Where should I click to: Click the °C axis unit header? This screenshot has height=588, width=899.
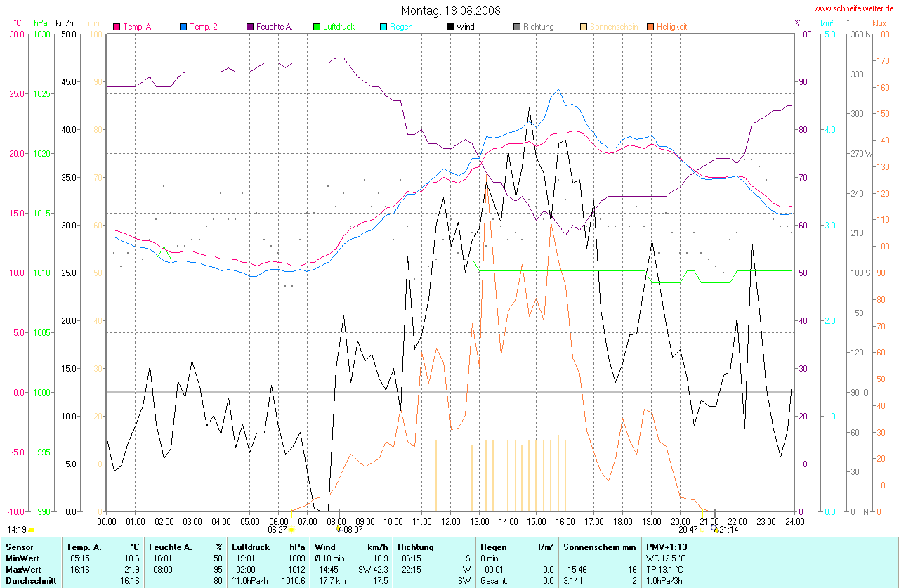pos(18,23)
